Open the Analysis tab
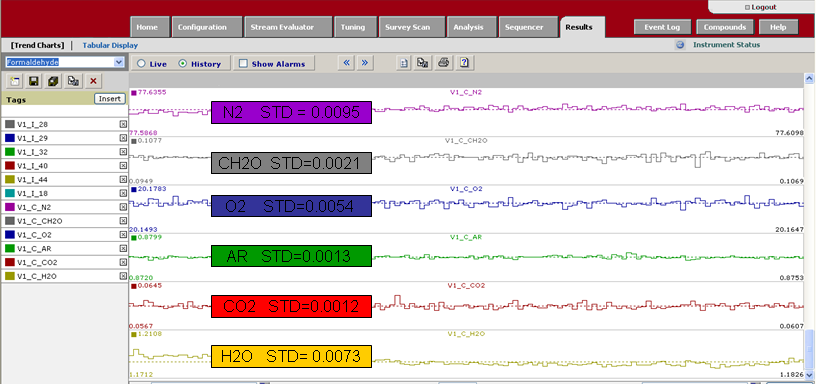 point(471,27)
